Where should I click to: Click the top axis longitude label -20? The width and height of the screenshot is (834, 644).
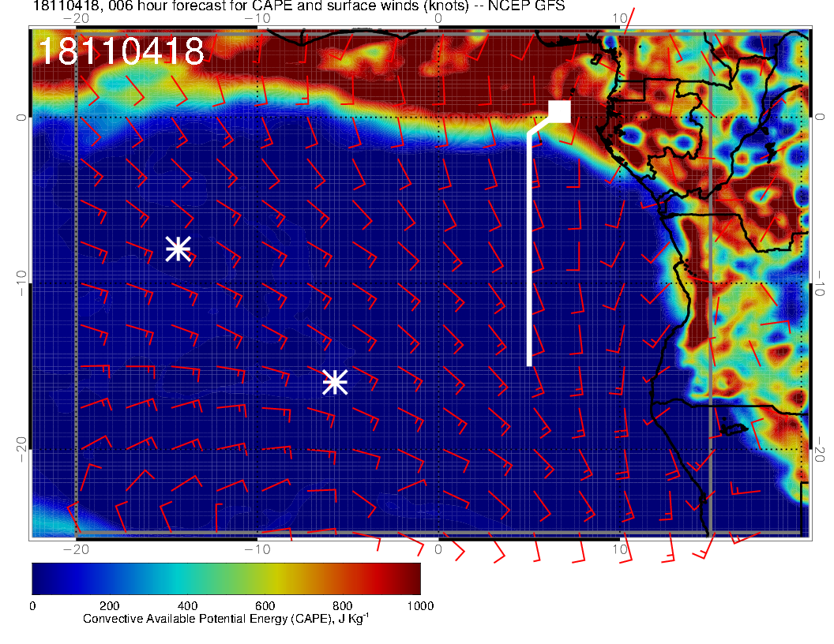click(x=76, y=18)
